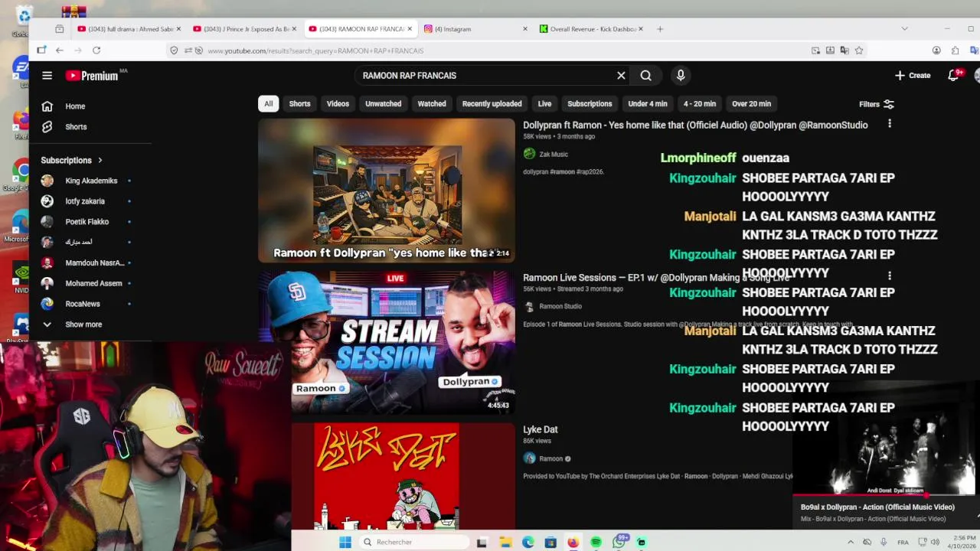Open the Create menu
This screenshot has width=980, height=551.
click(913, 75)
